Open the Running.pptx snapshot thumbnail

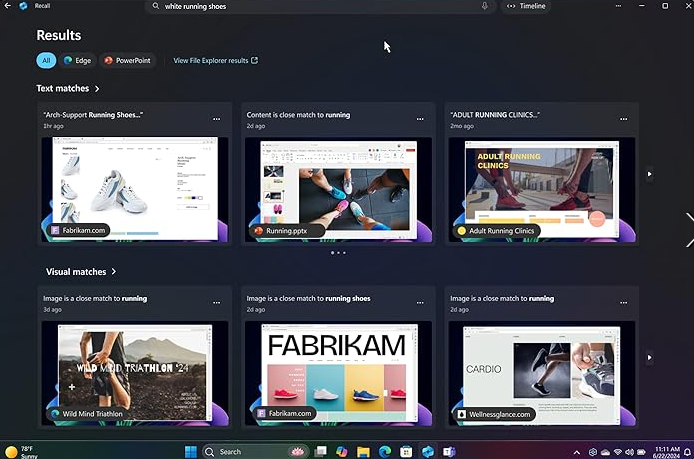[339, 188]
